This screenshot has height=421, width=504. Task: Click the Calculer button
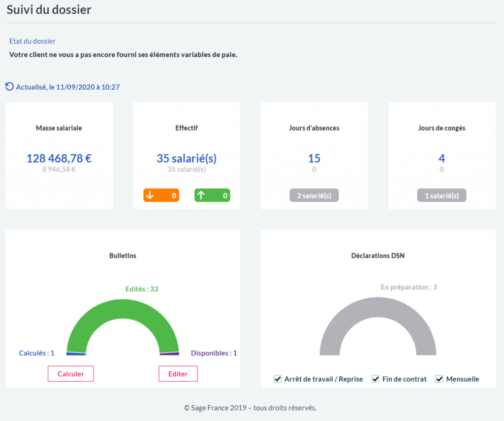(71, 374)
